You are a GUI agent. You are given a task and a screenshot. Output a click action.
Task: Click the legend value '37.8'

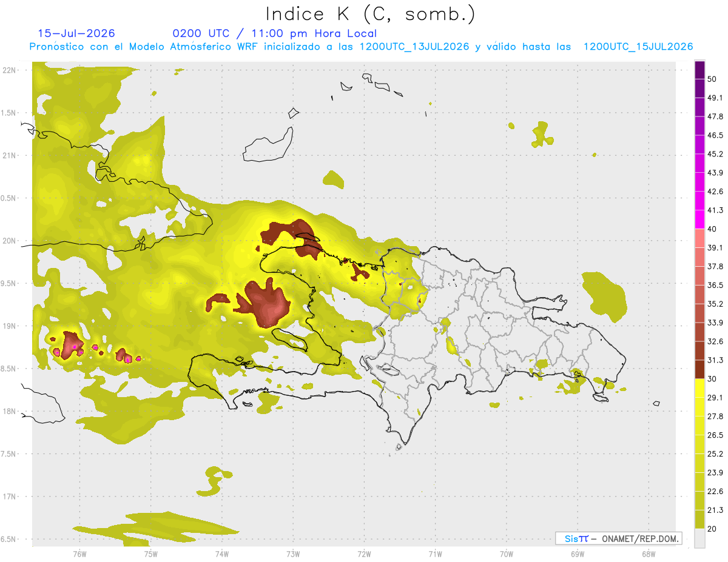pyautogui.click(x=715, y=267)
